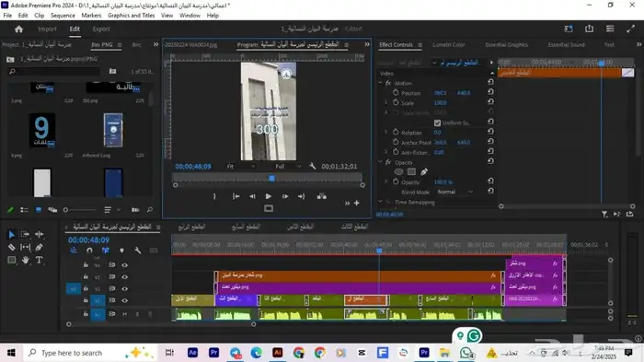Open the Button Editor plus icon

click(357, 203)
